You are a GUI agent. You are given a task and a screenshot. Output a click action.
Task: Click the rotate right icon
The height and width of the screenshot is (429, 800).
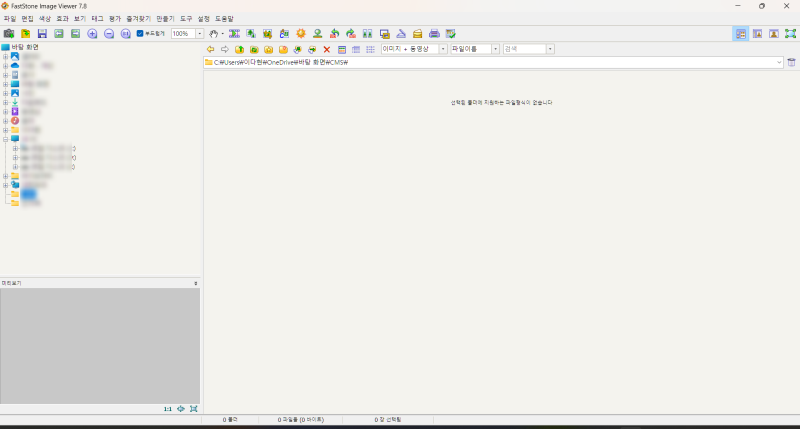(351, 34)
